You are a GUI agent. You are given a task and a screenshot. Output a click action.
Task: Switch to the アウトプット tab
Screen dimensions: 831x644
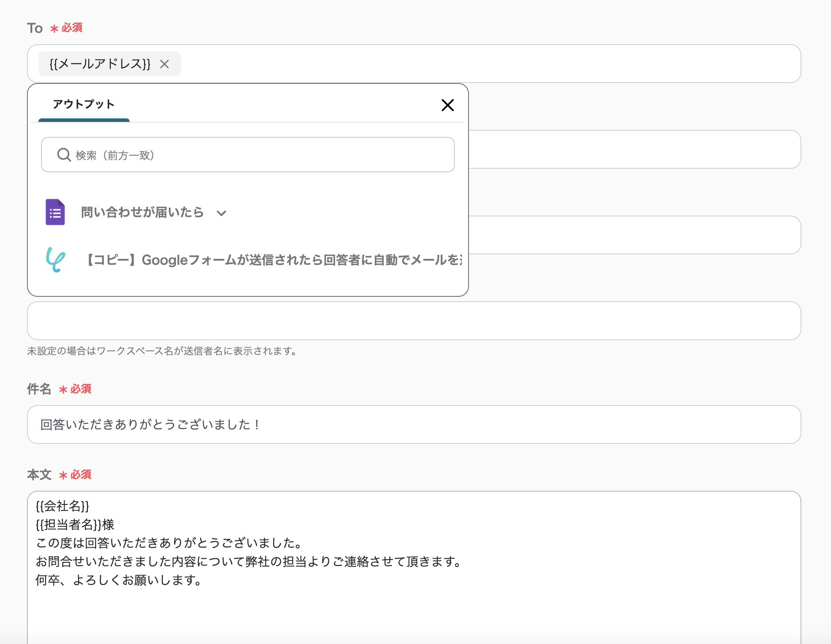coord(84,104)
